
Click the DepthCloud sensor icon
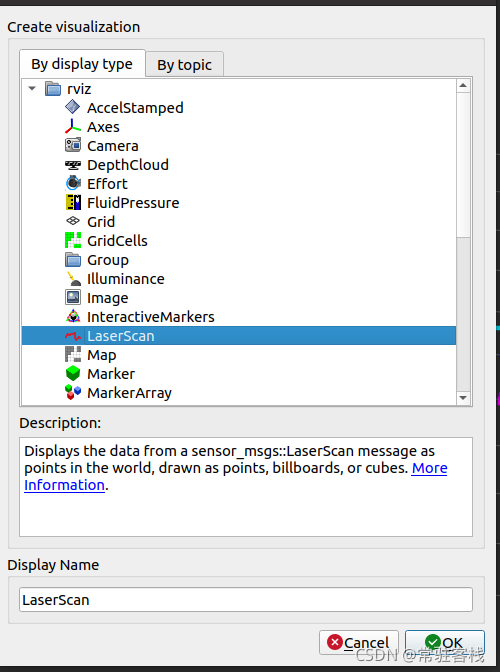(72, 165)
